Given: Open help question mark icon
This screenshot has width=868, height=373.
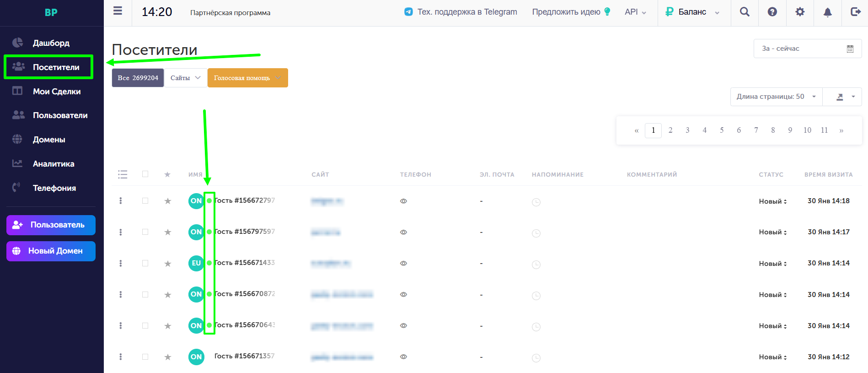Looking at the screenshot, I should [772, 12].
